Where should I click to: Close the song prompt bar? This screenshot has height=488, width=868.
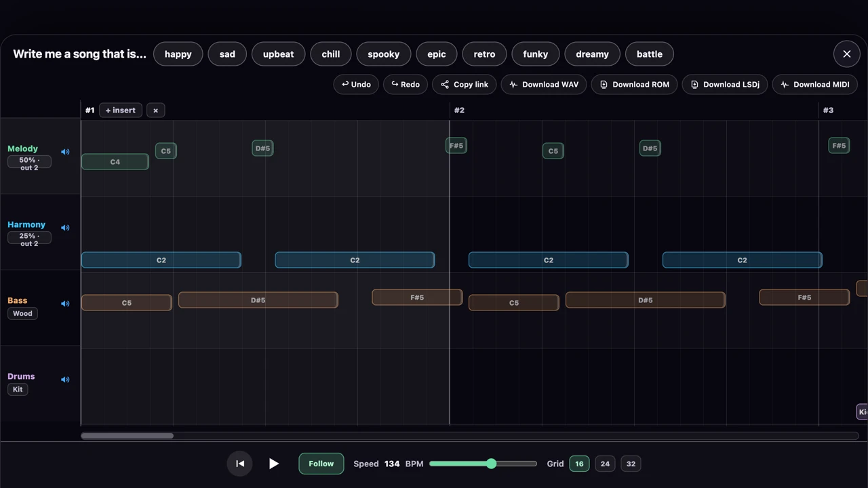847,54
